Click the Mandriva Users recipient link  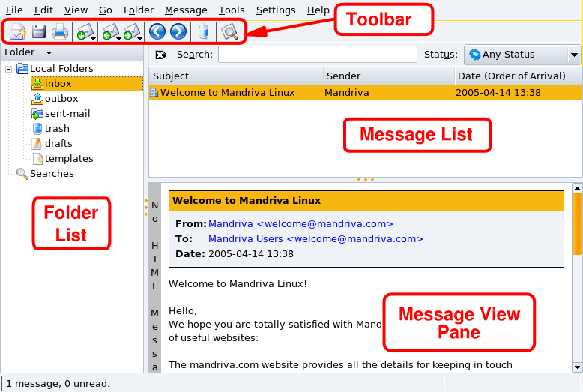point(315,239)
